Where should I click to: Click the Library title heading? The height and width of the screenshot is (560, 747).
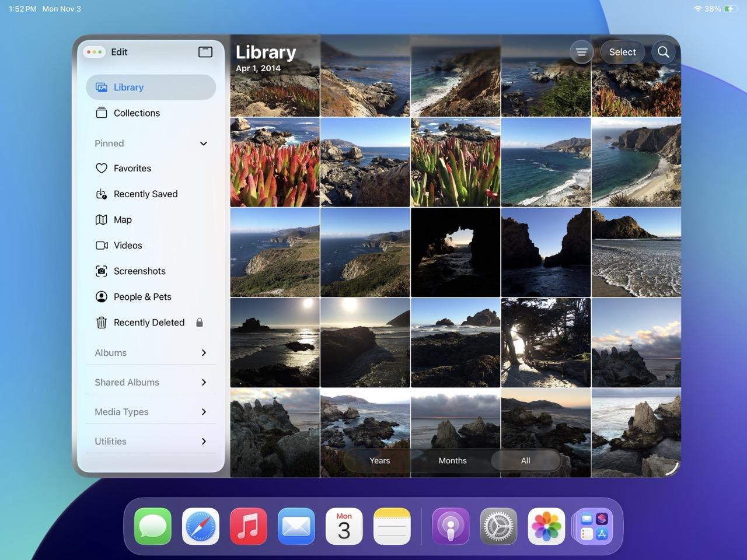tap(266, 52)
